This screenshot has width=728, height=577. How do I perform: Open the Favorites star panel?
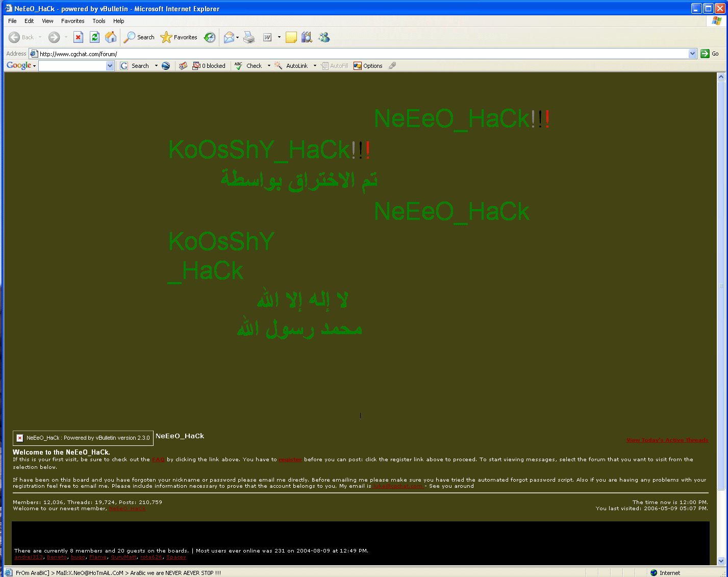[179, 37]
